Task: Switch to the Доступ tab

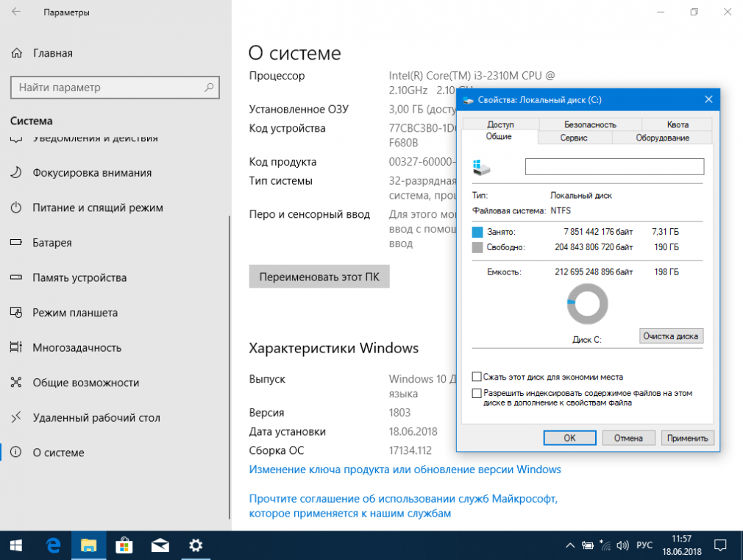Action: pyautogui.click(x=500, y=124)
